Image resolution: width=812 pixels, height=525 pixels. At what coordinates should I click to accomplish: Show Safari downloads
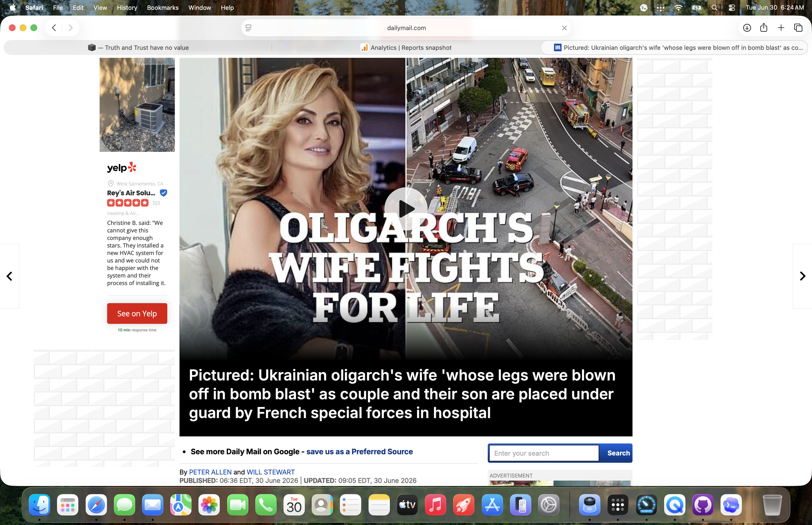tap(747, 28)
